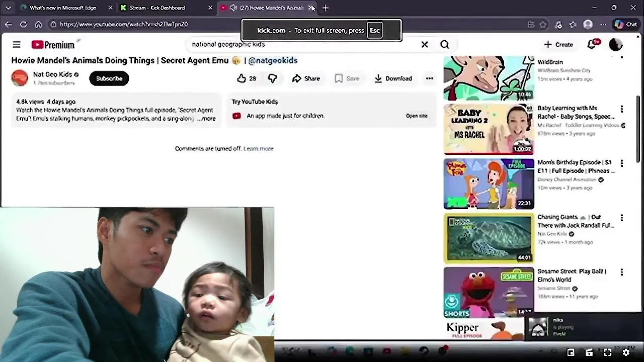Open more actions ellipsis under video

[x=430, y=78]
